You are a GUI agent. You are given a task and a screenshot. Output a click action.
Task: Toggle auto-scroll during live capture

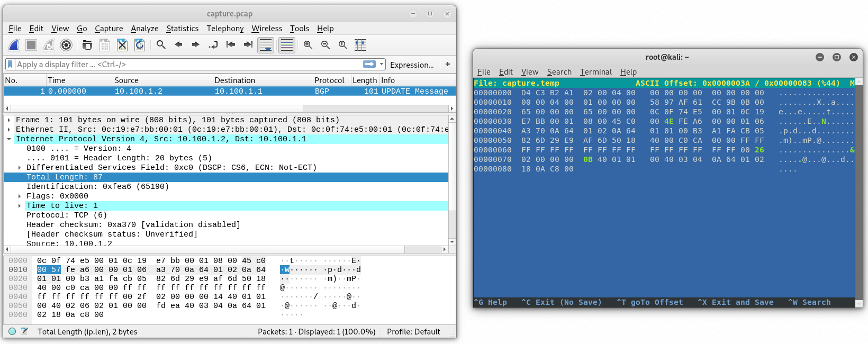pos(266,45)
